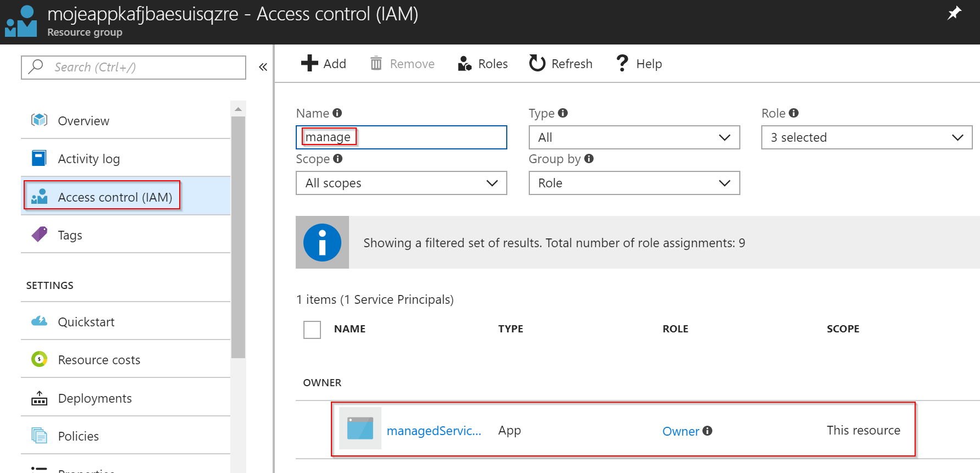Click the sidebar vertical scrollbar thumb
980x473 pixels.
pos(238,236)
